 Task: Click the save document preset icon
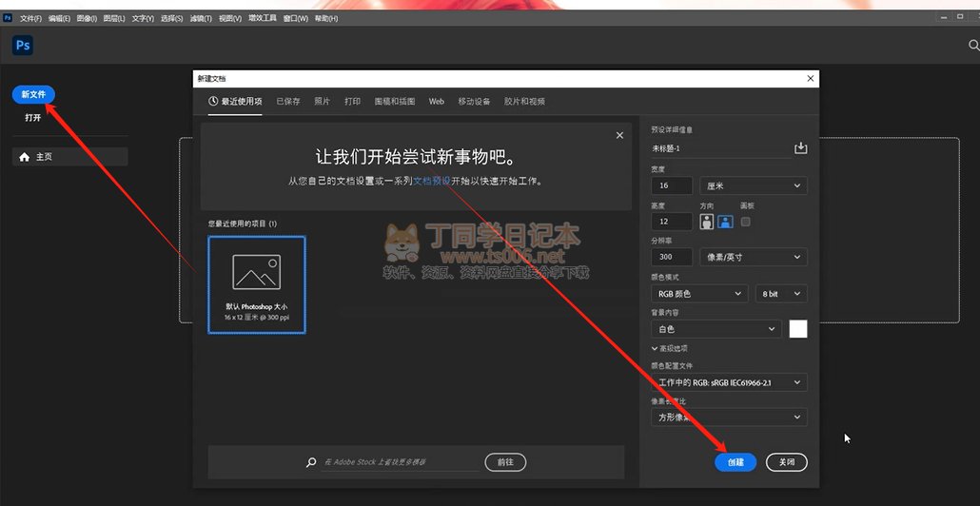(800, 148)
